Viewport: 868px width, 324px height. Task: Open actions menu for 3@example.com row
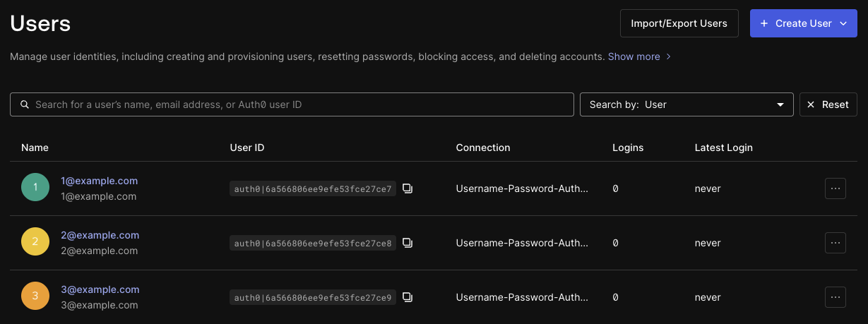point(836,297)
